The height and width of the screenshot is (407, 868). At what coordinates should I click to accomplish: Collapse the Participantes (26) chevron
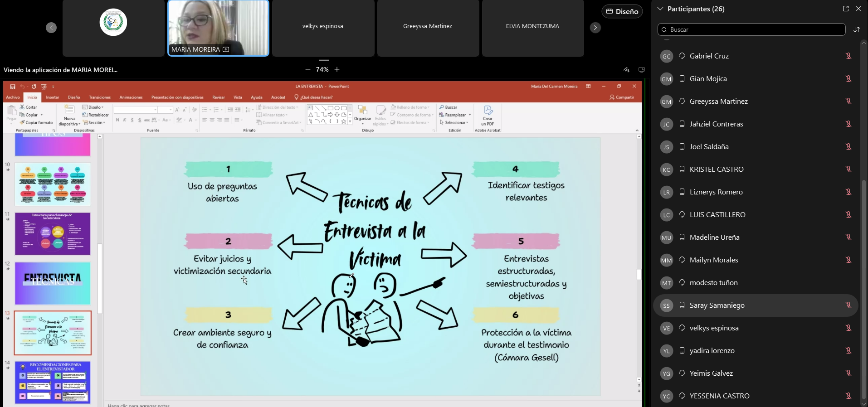tap(660, 9)
